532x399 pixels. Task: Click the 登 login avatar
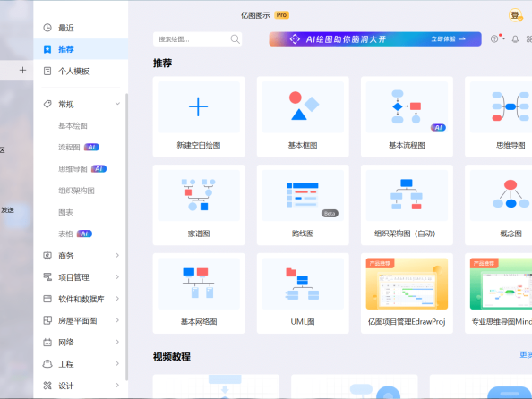coord(515,15)
